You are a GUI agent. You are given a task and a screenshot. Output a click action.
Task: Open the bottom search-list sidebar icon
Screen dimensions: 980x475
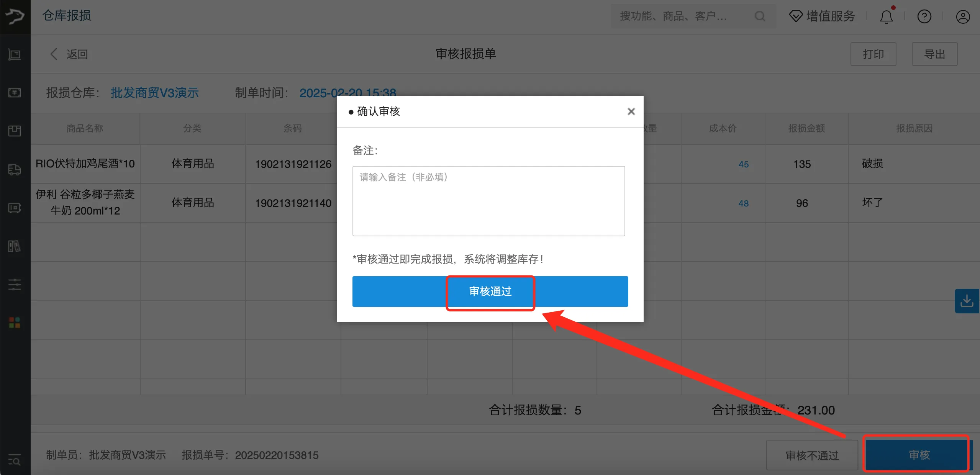15,460
